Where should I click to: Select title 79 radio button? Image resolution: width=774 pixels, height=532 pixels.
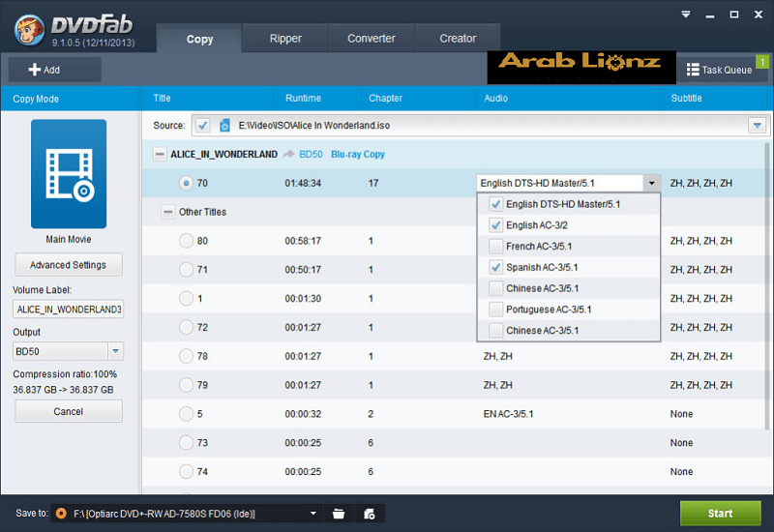click(x=186, y=385)
